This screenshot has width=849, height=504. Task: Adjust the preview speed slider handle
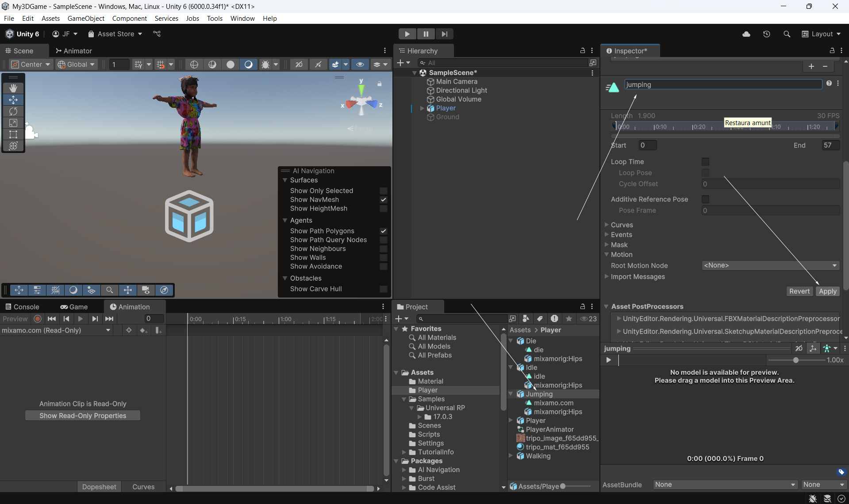pos(795,360)
